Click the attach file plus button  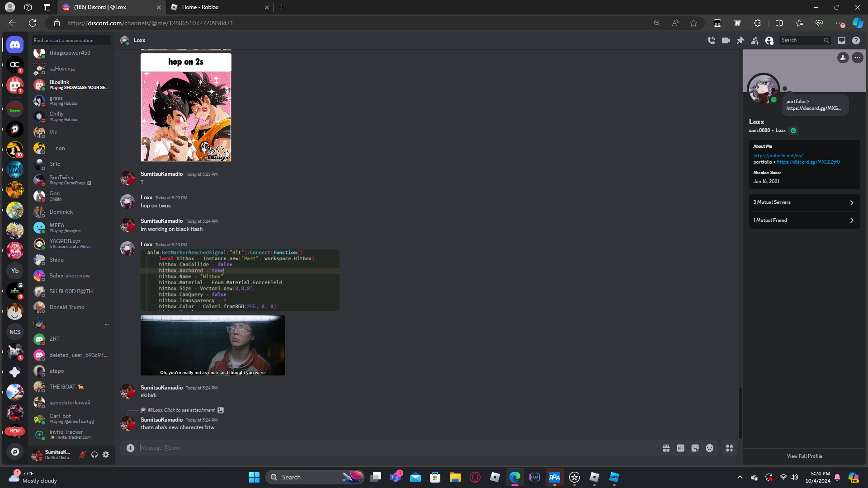coord(130,448)
